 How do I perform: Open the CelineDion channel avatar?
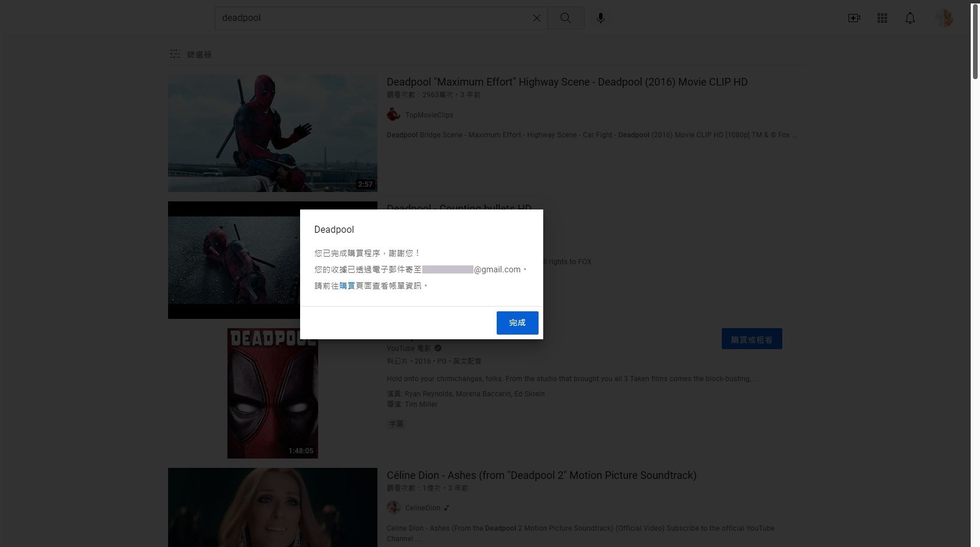394,507
